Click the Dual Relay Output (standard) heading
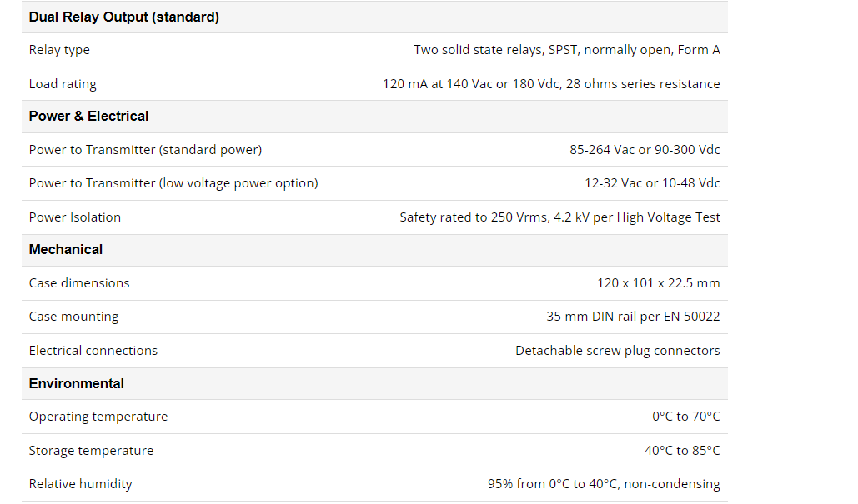 [x=123, y=17]
